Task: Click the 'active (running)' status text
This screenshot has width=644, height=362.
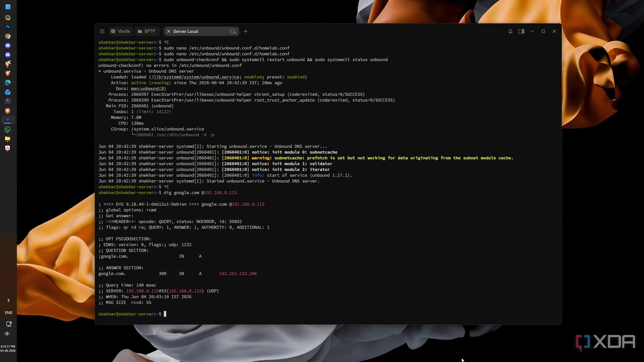Action: click(151, 83)
